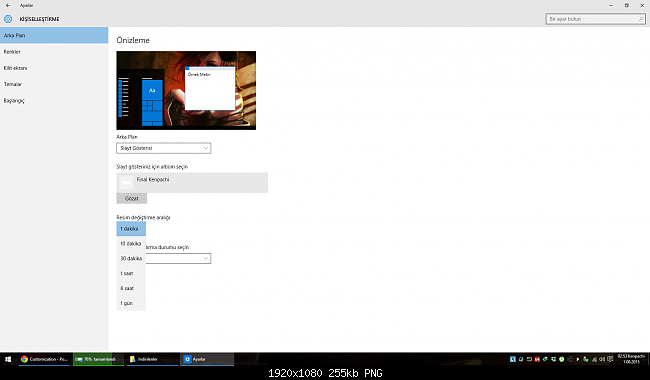This screenshot has height=380, width=650.
Task: Open the 76% tamamlandı copy progress taskbar item
Action: 99,359
